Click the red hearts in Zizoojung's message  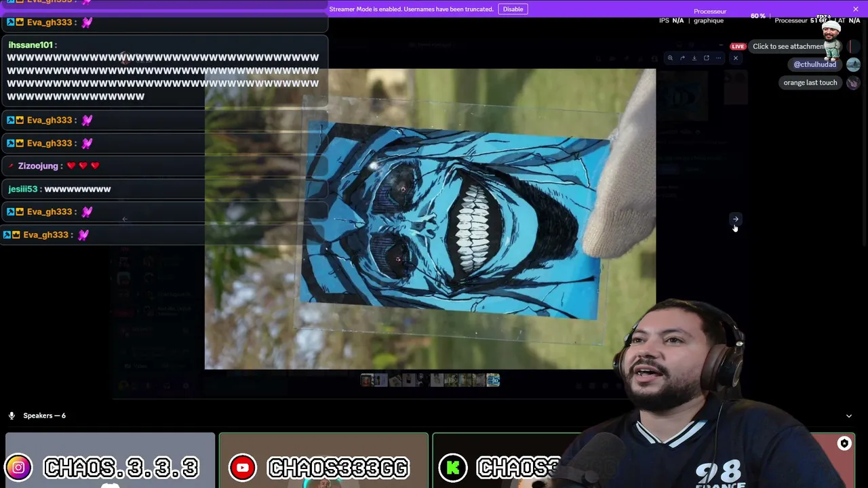coord(83,166)
